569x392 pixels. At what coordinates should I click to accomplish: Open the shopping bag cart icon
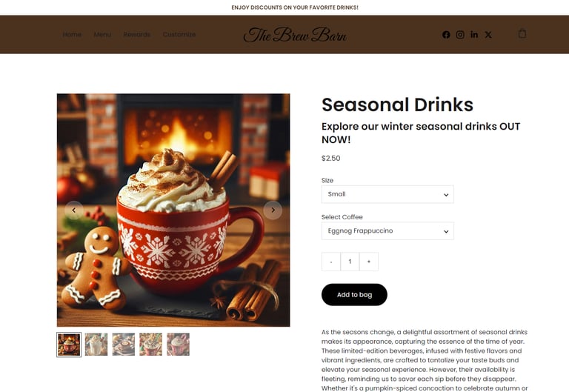pos(522,33)
